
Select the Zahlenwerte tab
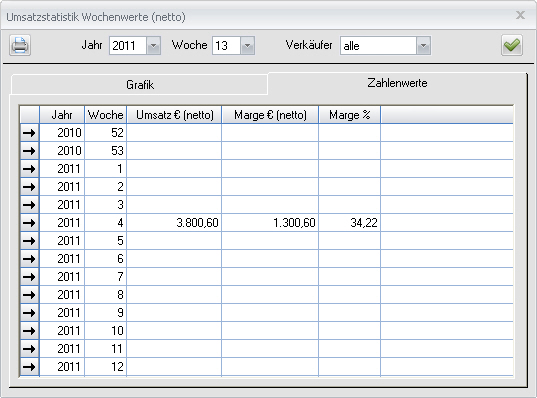[x=397, y=83]
